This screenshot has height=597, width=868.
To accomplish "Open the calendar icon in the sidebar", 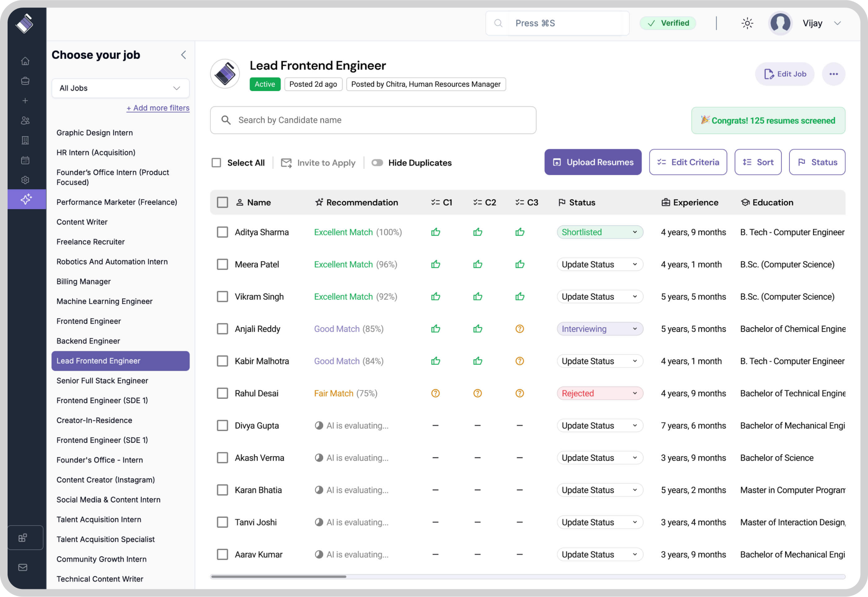I will pyautogui.click(x=25, y=160).
